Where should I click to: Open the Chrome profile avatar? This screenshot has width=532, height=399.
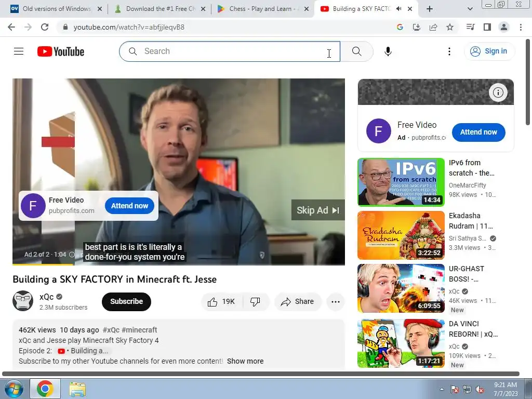[504, 27]
